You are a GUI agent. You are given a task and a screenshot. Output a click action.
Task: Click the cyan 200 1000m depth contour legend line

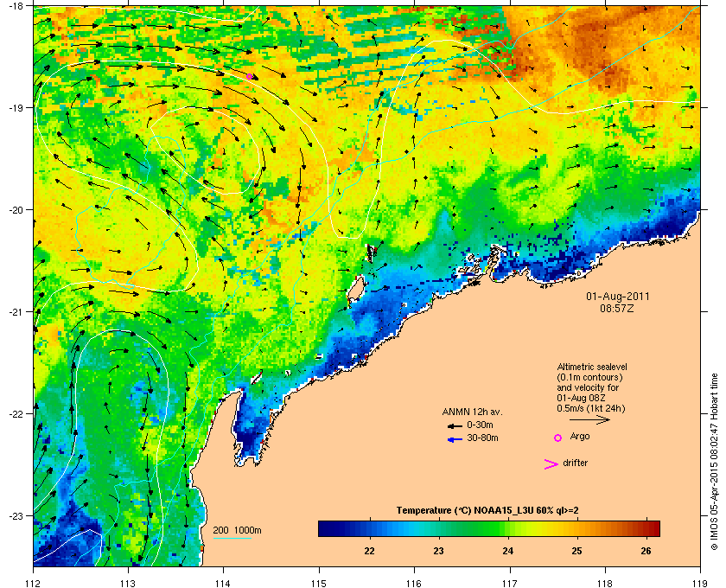click(x=232, y=539)
